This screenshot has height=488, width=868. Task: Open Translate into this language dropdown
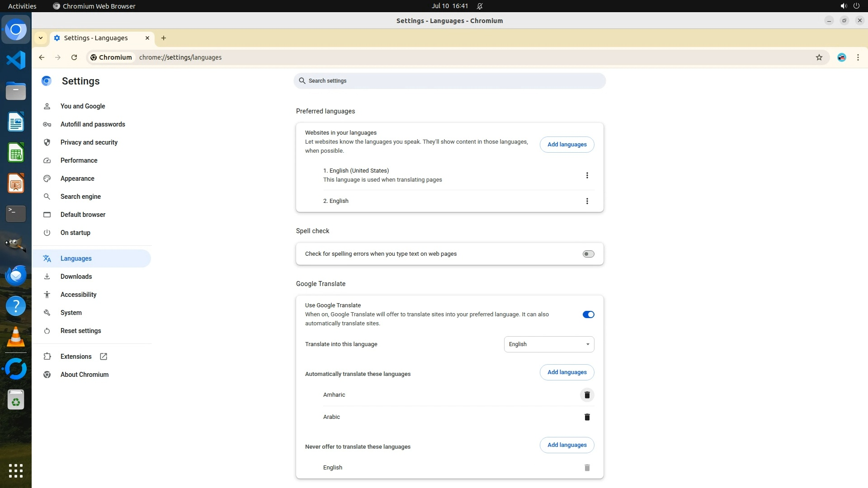point(549,344)
